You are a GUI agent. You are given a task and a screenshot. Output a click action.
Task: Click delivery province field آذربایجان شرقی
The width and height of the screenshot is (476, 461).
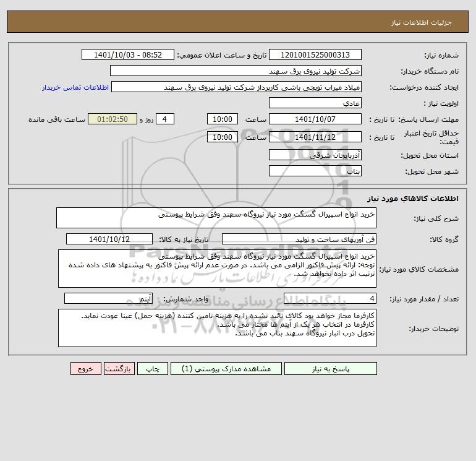[315, 155]
